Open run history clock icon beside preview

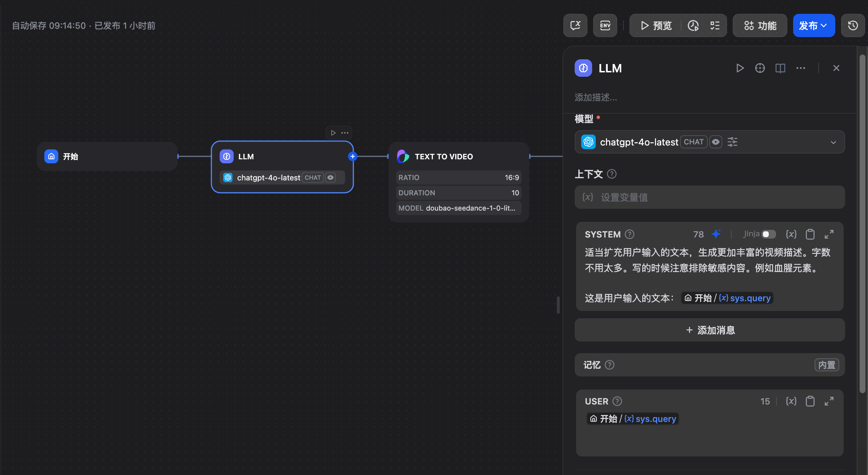[x=693, y=25]
